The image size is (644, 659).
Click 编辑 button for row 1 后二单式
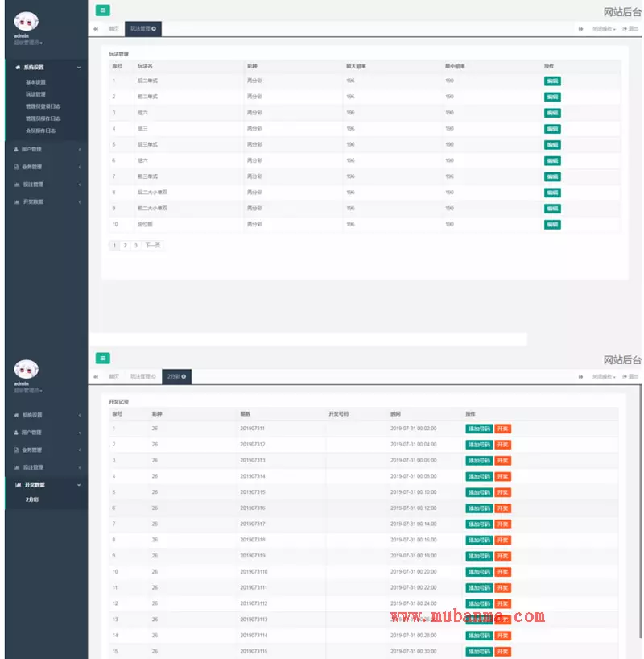(x=552, y=81)
